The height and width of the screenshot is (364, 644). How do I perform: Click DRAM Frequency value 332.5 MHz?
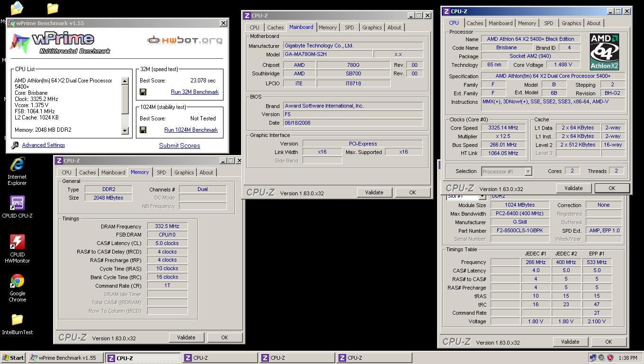[x=167, y=226]
